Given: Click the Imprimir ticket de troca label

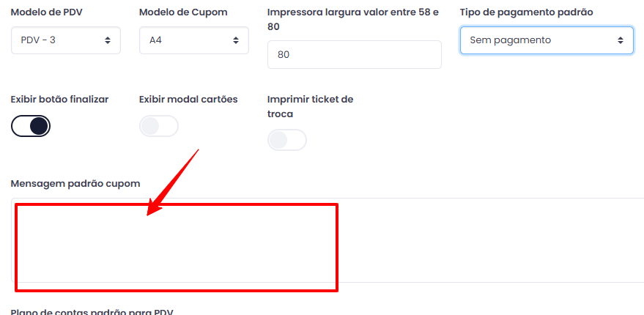Looking at the screenshot, I should (310, 107).
